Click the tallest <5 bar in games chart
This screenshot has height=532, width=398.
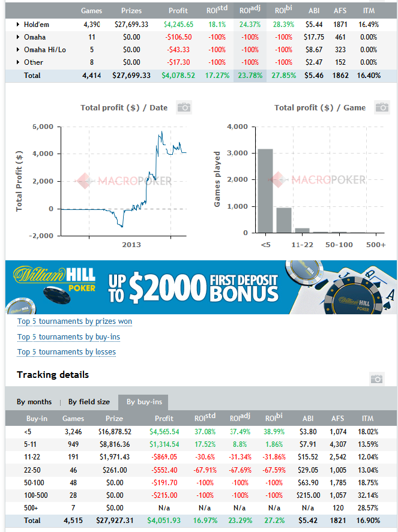265,191
